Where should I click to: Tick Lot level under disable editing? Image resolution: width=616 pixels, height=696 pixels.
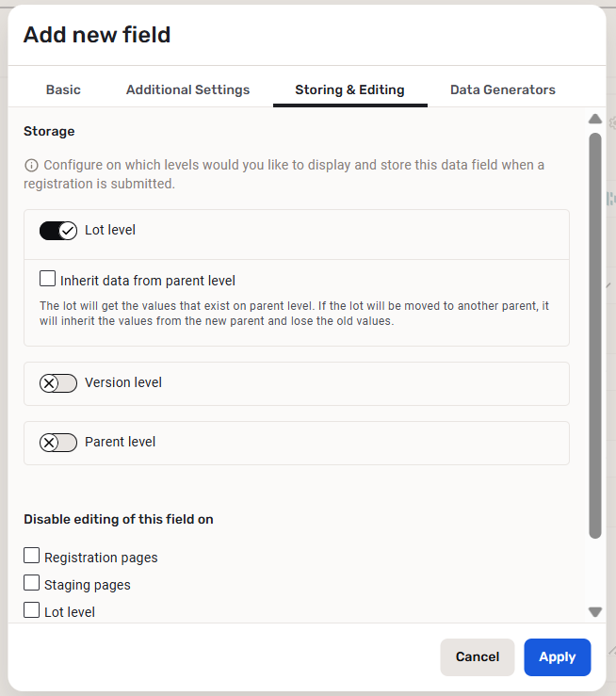click(32, 610)
